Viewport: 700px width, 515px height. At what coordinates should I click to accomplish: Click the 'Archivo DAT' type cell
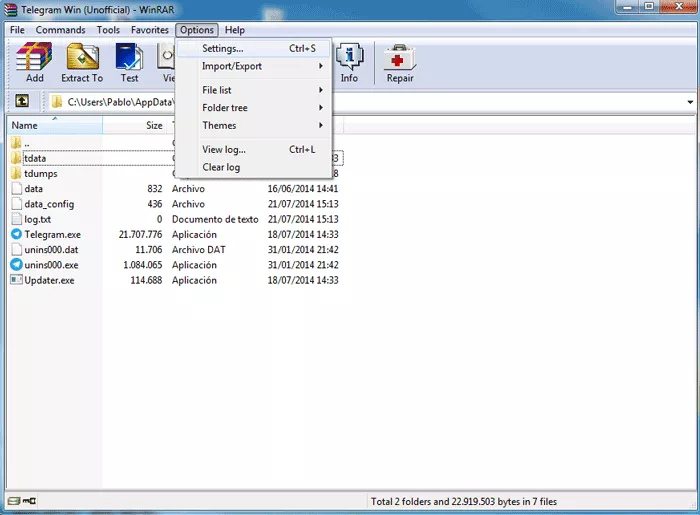pos(199,249)
